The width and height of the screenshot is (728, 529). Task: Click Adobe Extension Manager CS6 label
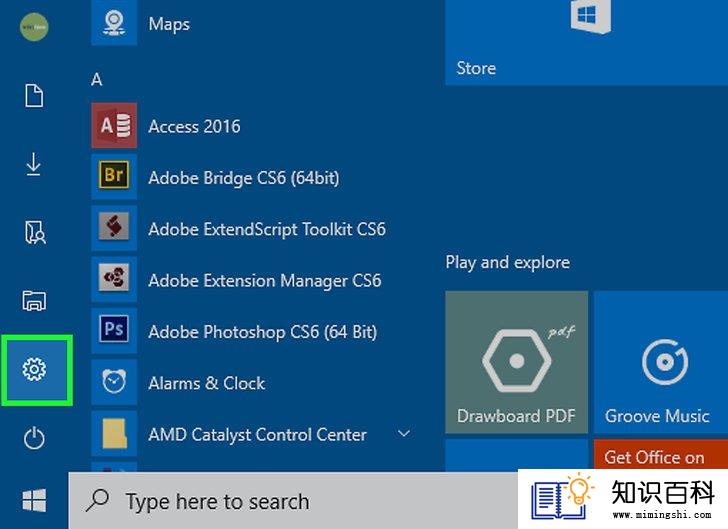pos(265,281)
